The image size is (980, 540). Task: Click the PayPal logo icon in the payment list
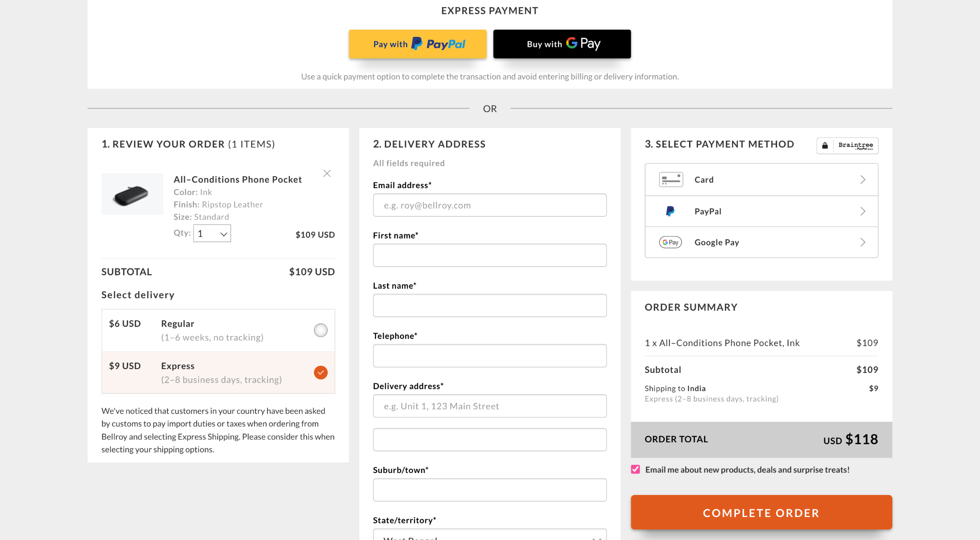point(670,211)
